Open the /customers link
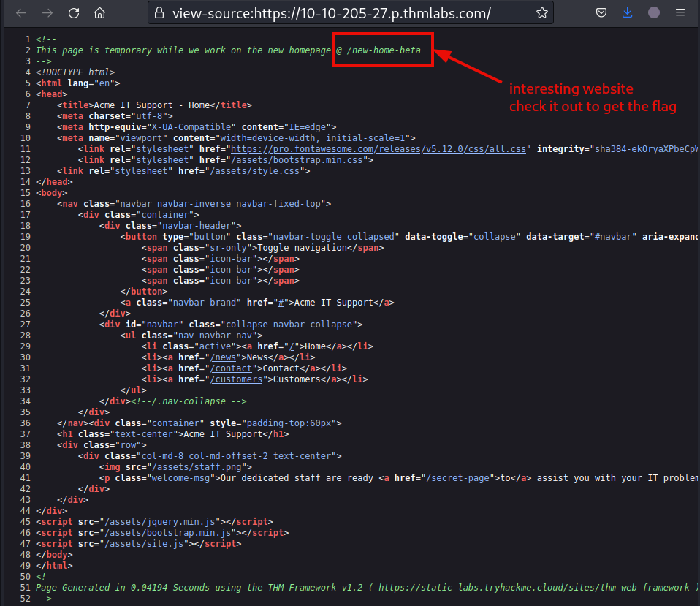The image size is (700, 606). (x=237, y=379)
